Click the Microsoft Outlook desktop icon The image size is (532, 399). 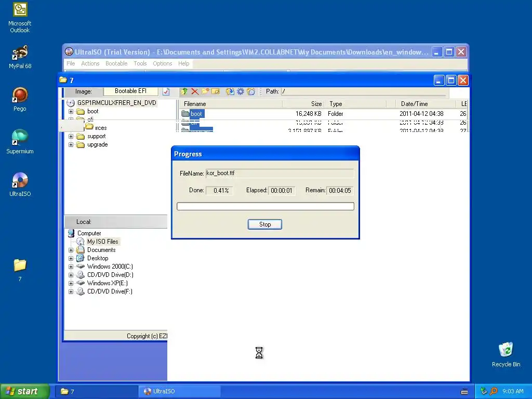(20, 9)
